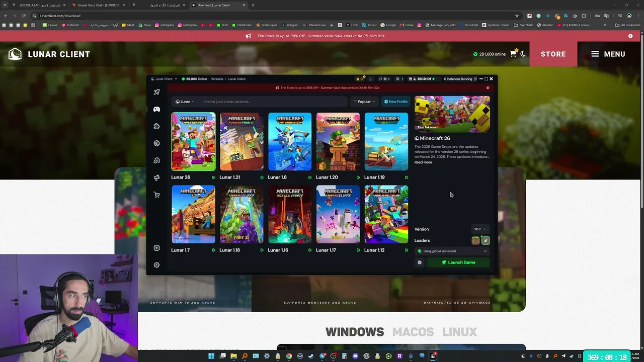Open launch options gear beside Launch Game

[420, 262]
